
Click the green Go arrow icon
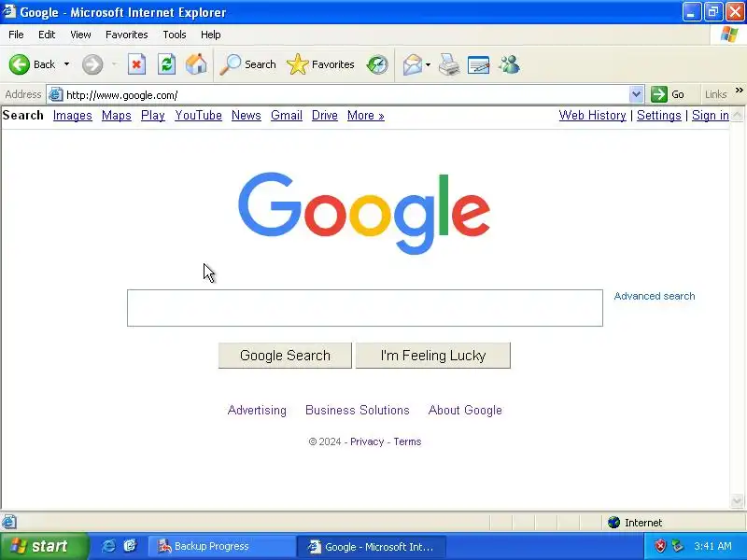point(659,94)
